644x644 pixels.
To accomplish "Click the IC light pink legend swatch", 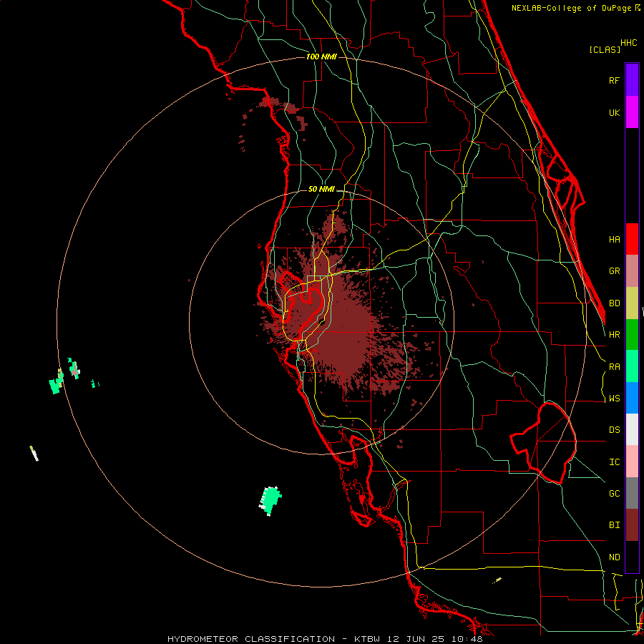I will pos(632,462).
